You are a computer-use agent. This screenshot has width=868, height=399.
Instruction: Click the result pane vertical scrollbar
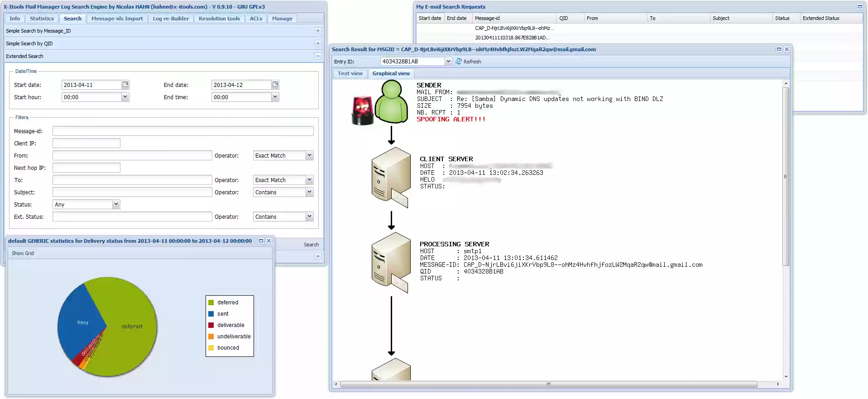(x=786, y=177)
